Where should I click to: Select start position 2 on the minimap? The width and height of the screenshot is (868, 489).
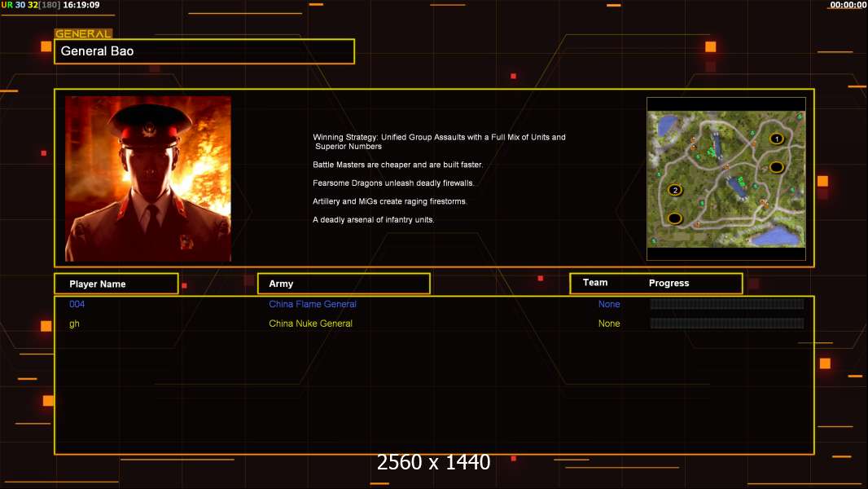tap(675, 190)
